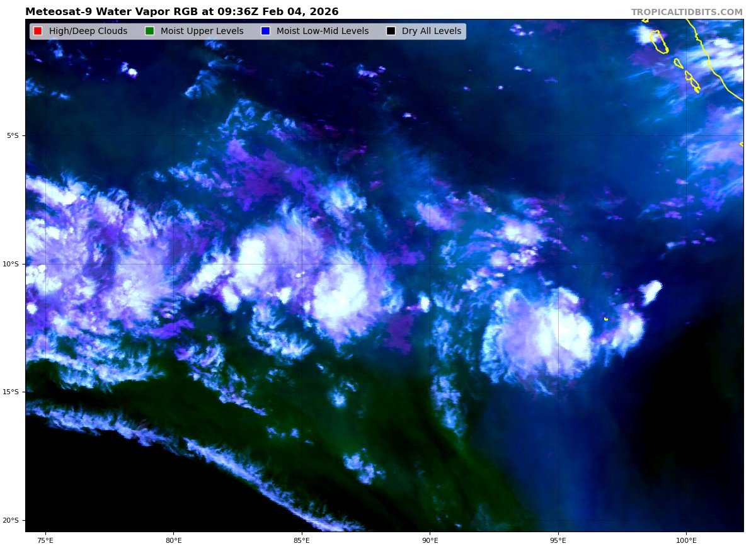
Task: Click the 95°E longitude axis label
Action: tap(558, 540)
